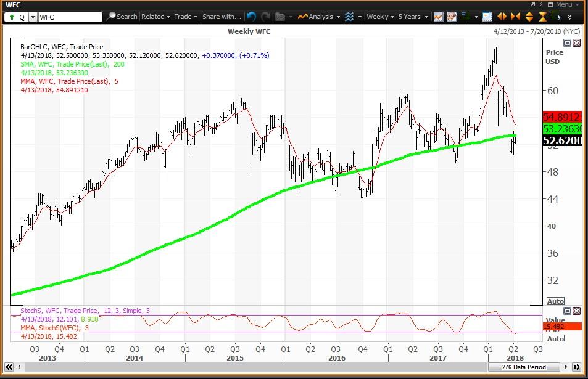
Task: Click the 2015 year label on time axis
Action: pos(234,358)
